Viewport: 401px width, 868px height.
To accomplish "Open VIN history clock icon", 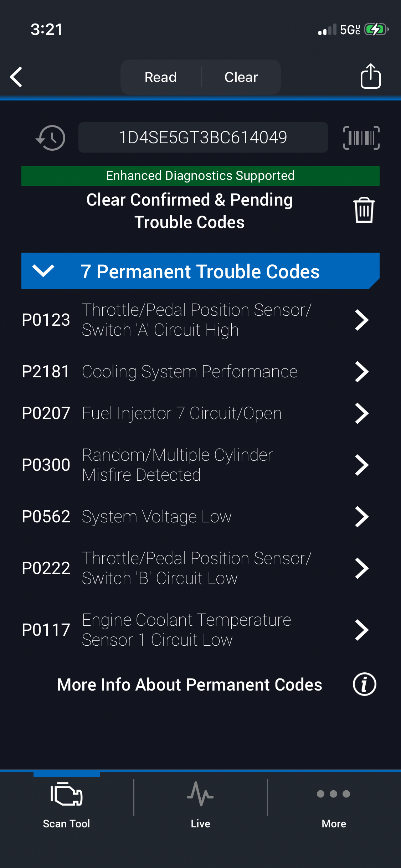I will (51, 138).
